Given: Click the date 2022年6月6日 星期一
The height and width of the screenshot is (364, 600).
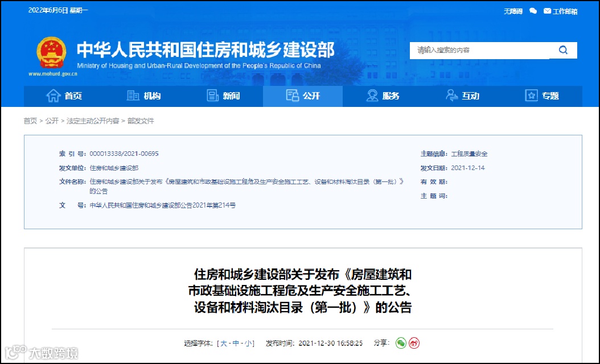Looking at the screenshot, I should [x=58, y=10].
